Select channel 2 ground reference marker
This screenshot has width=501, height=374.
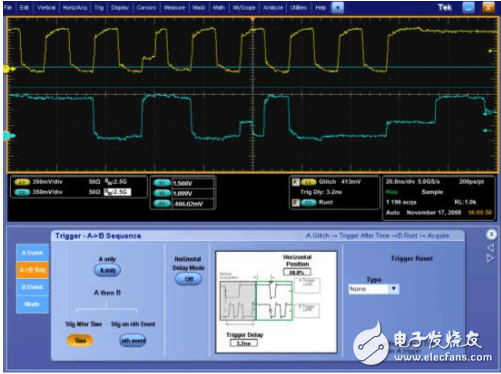tap(8, 135)
